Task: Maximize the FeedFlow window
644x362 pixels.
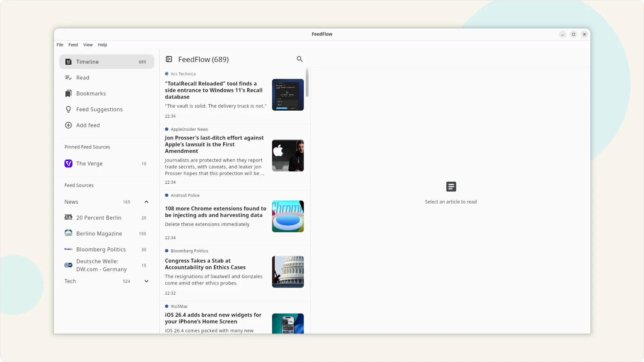Action: tap(574, 34)
